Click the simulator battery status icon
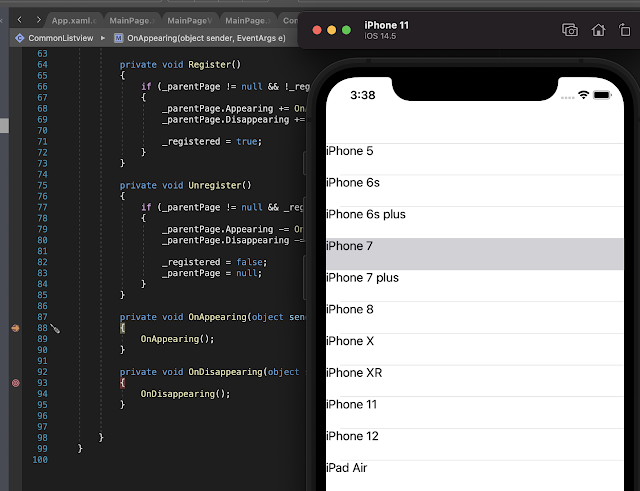The width and height of the screenshot is (640, 491). 602,95
